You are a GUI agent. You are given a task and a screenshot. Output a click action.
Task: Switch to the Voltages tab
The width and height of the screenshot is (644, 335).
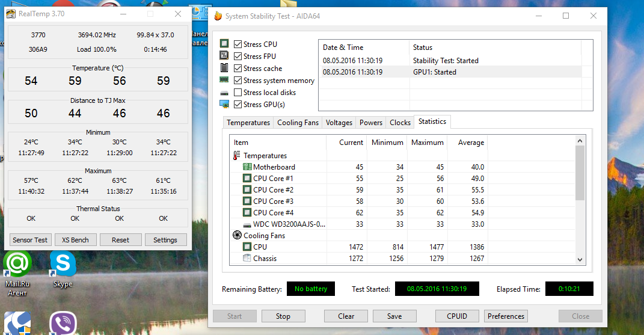(x=339, y=123)
